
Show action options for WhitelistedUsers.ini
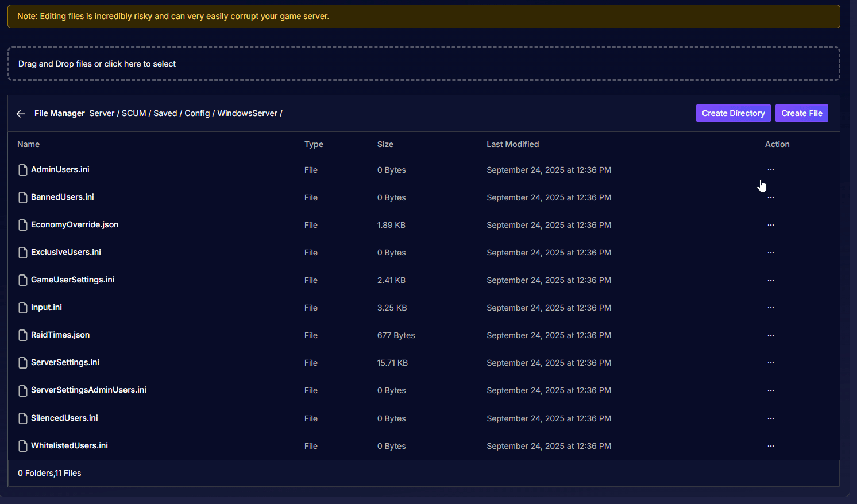tap(770, 446)
